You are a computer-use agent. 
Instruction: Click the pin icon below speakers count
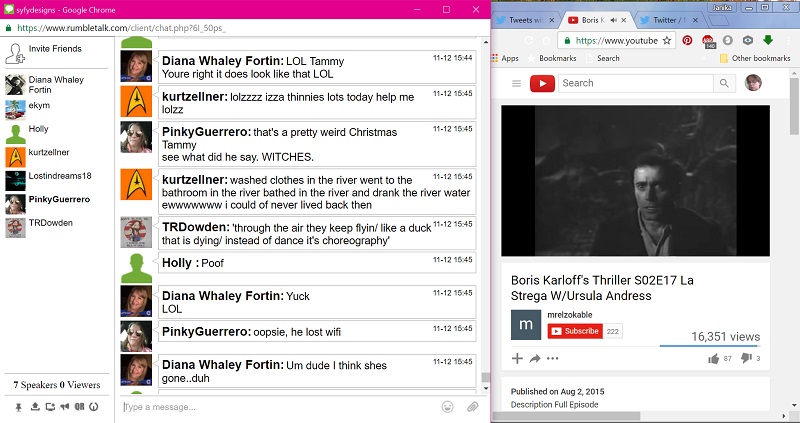coord(19,407)
